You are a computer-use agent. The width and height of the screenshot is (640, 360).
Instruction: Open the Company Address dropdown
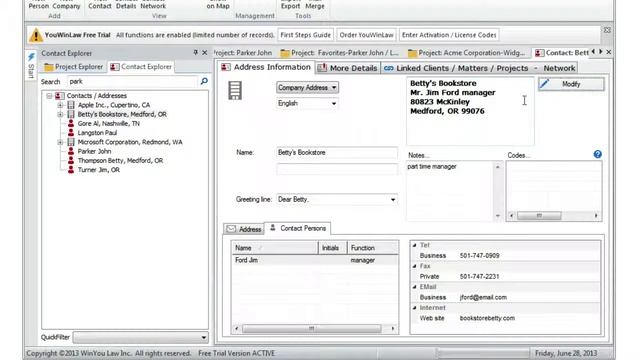307,87
